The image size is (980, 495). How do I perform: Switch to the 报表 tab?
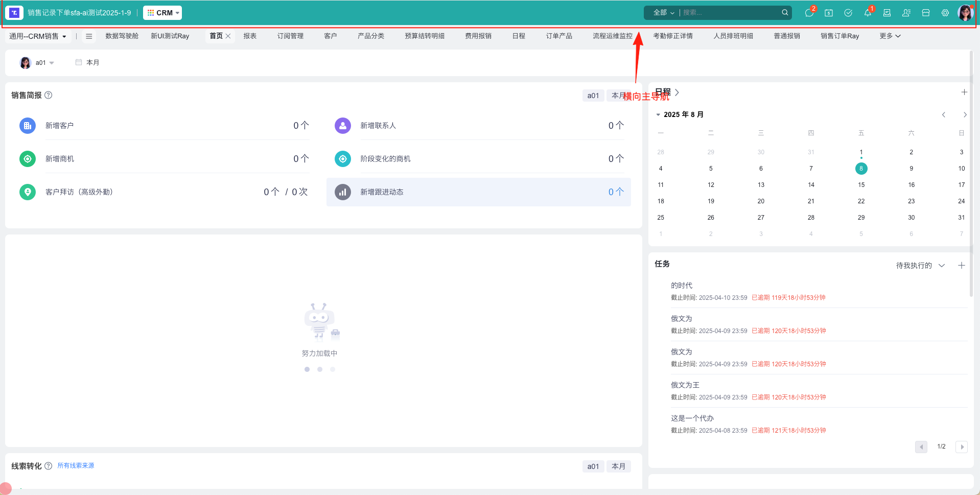[x=250, y=36]
